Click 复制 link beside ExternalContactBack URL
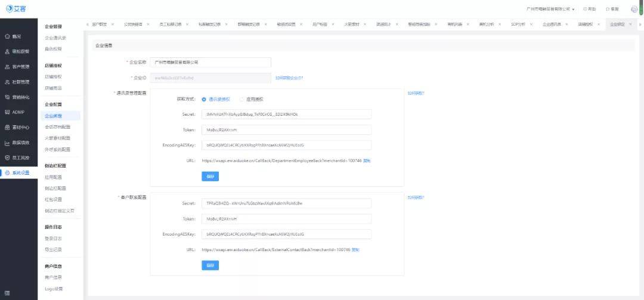This screenshot has height=300, width=644. (355, 250)
